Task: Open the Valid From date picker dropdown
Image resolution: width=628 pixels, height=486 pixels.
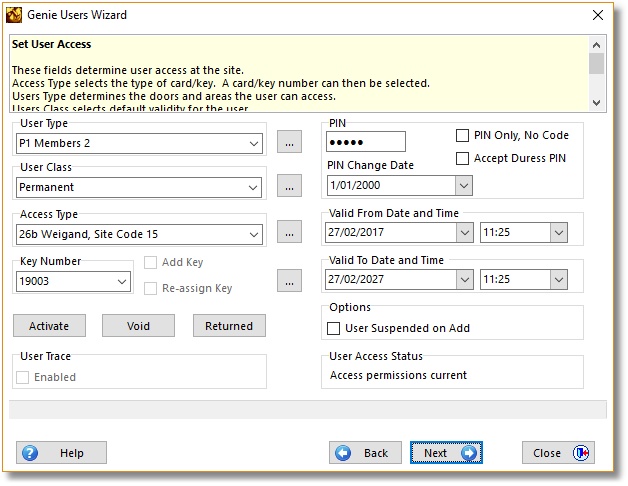Action: point(464,232)
